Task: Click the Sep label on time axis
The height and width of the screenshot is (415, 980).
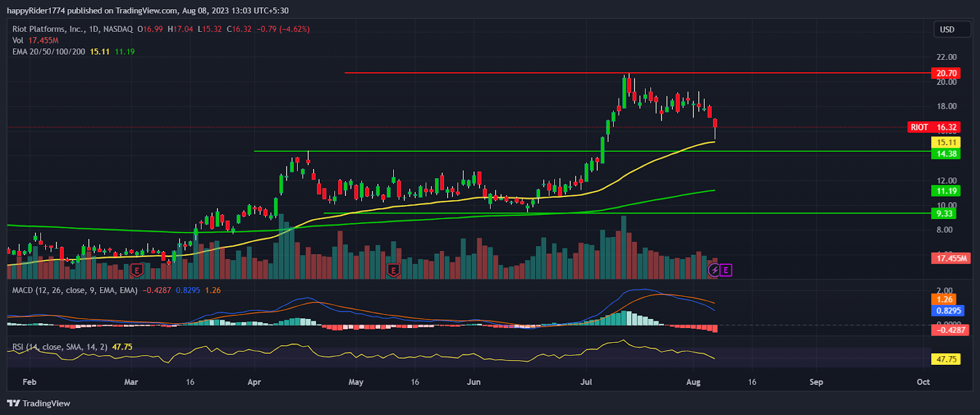Action: pos(816,382)
